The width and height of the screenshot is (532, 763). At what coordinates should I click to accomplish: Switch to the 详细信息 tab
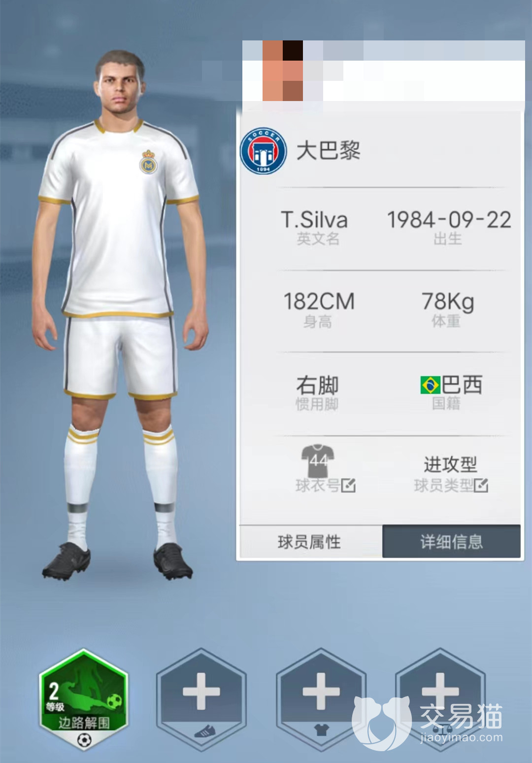pos(451,542)
